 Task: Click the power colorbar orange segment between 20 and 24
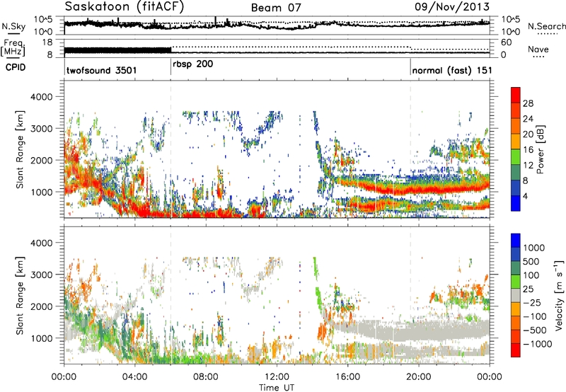pos(516,126)
